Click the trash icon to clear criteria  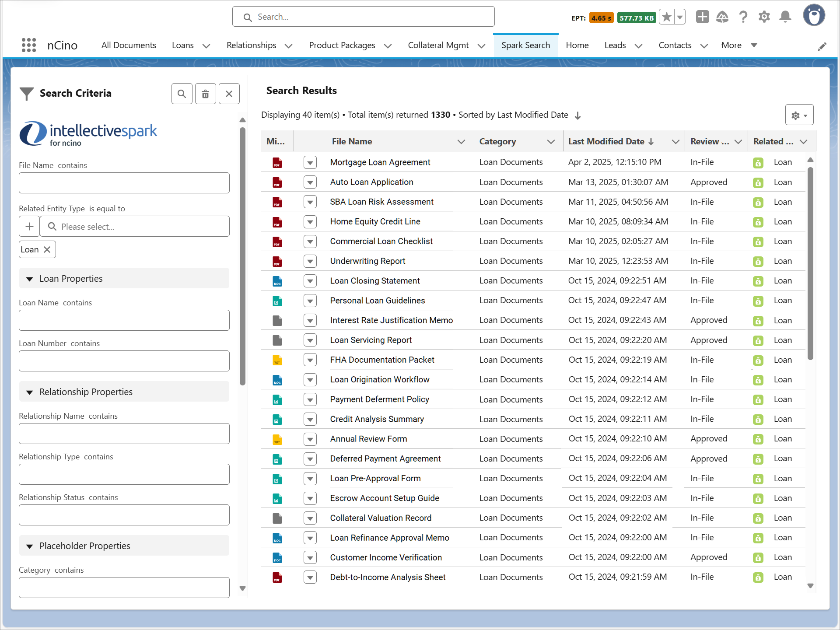tap(205, 94)
